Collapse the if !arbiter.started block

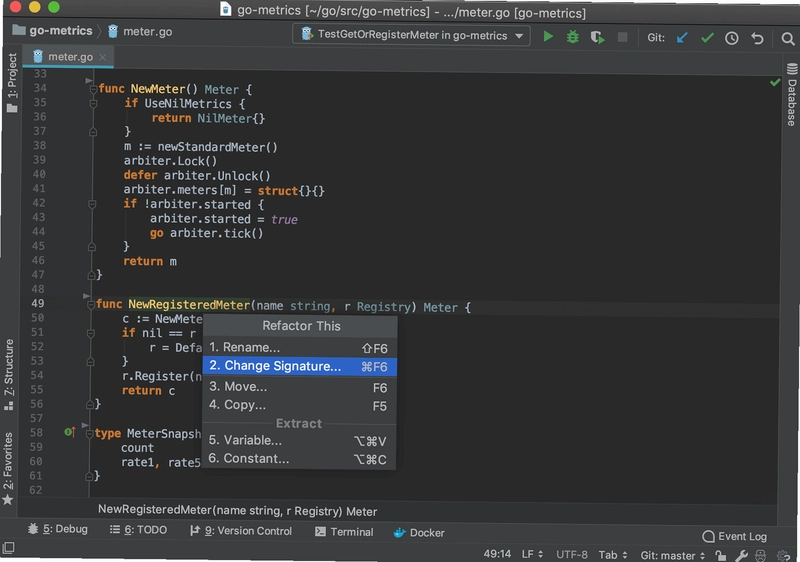click(92, 205)
